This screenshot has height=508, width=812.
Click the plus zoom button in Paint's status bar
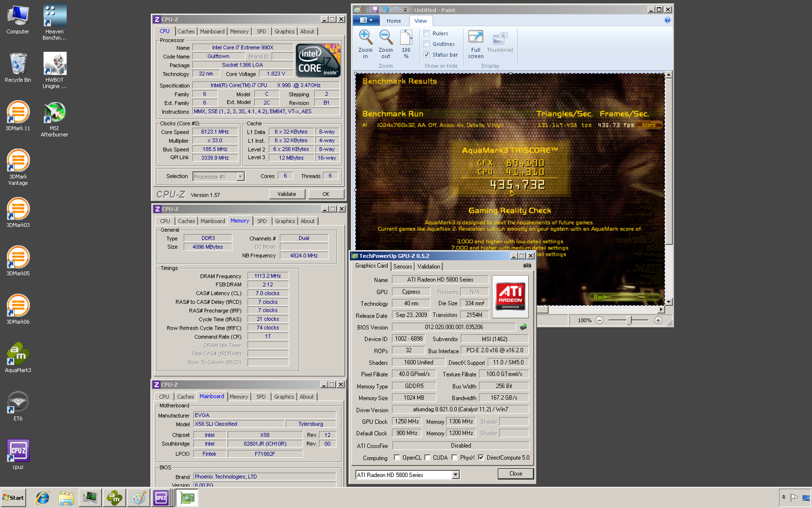pyautogui.click(x=658, y=320)
